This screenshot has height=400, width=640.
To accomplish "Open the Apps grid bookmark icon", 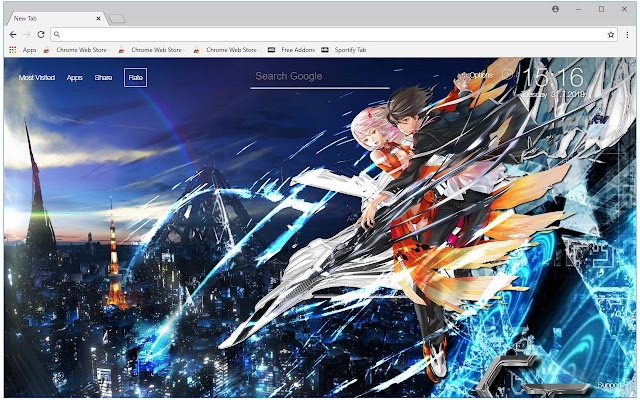I will coord(13,50).
